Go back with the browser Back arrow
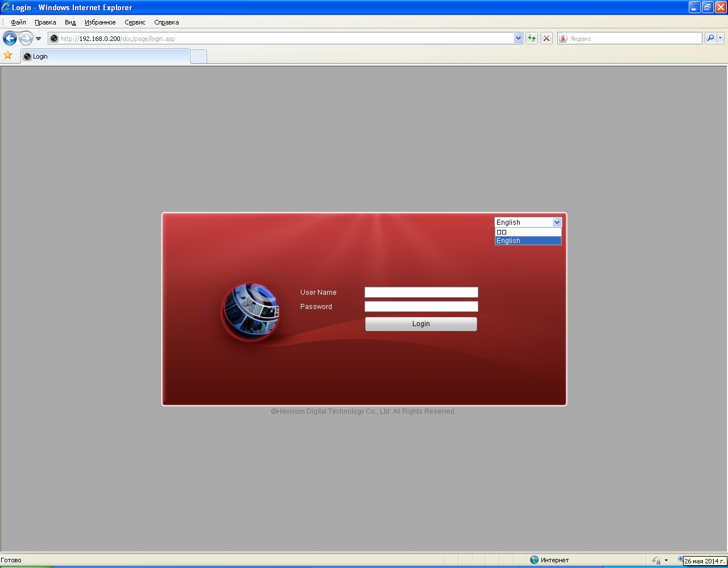The width and height of the screenshot is (728, 568). pyautogui.click(x=10, y=38)
